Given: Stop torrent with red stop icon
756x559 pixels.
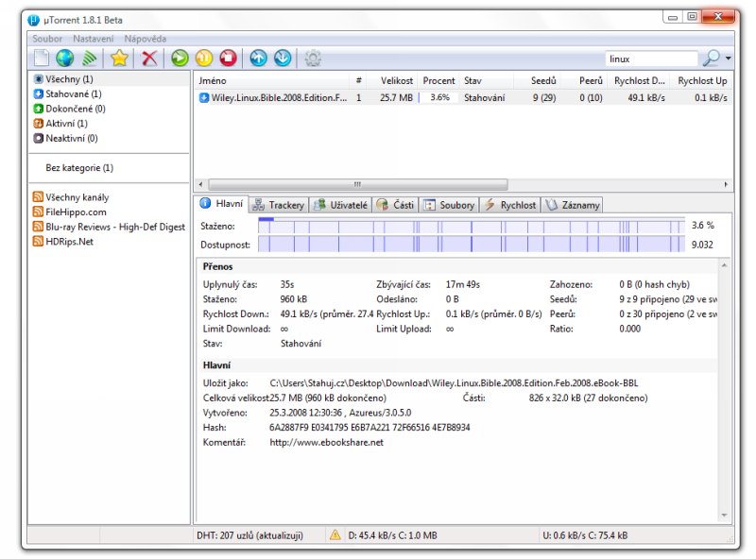Looking at the screenshot, I should [227, 59].
